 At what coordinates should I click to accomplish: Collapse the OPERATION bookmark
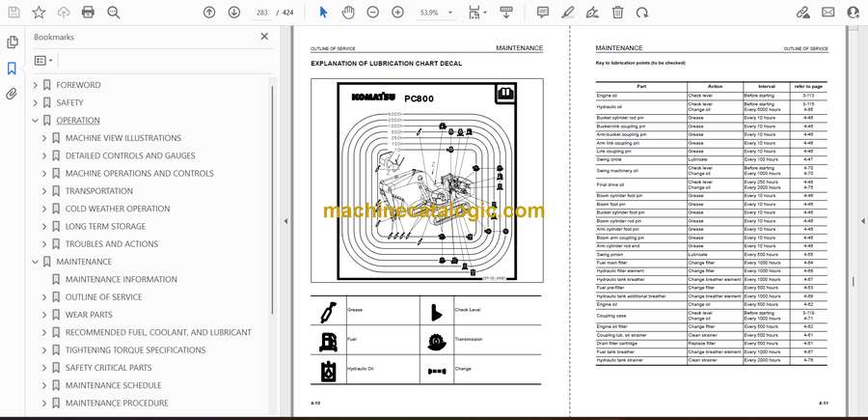[x=36, y=121]
